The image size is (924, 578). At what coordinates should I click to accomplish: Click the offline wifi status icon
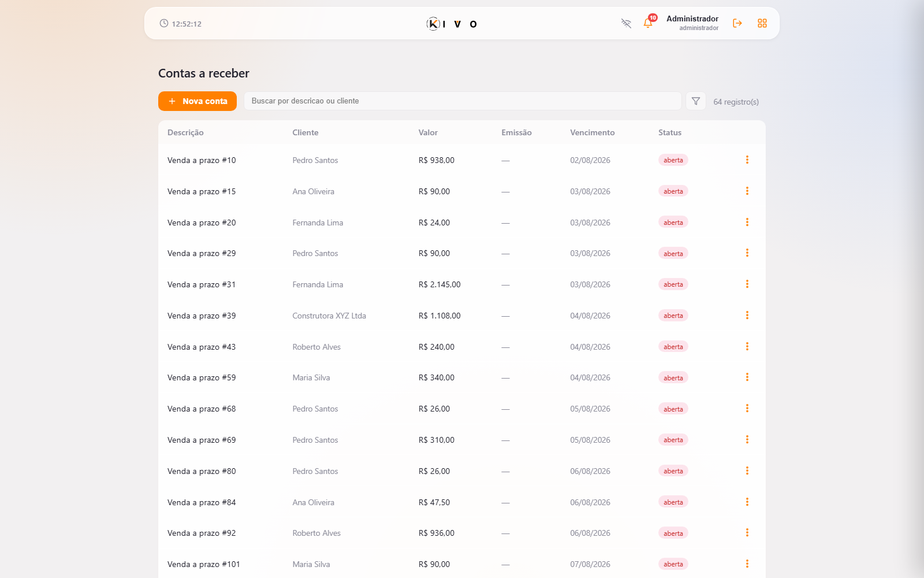click(x=626, y=23)
